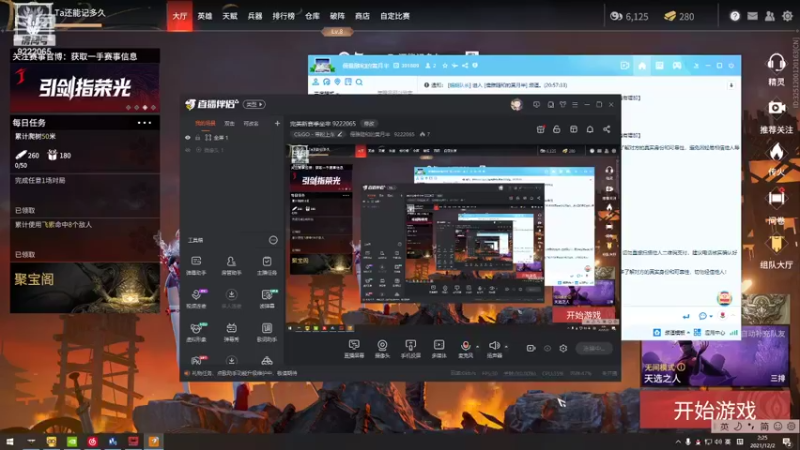Click the 引剑指荣光 event banner
This screenshot has width=800, height=450.
point(85,88)
